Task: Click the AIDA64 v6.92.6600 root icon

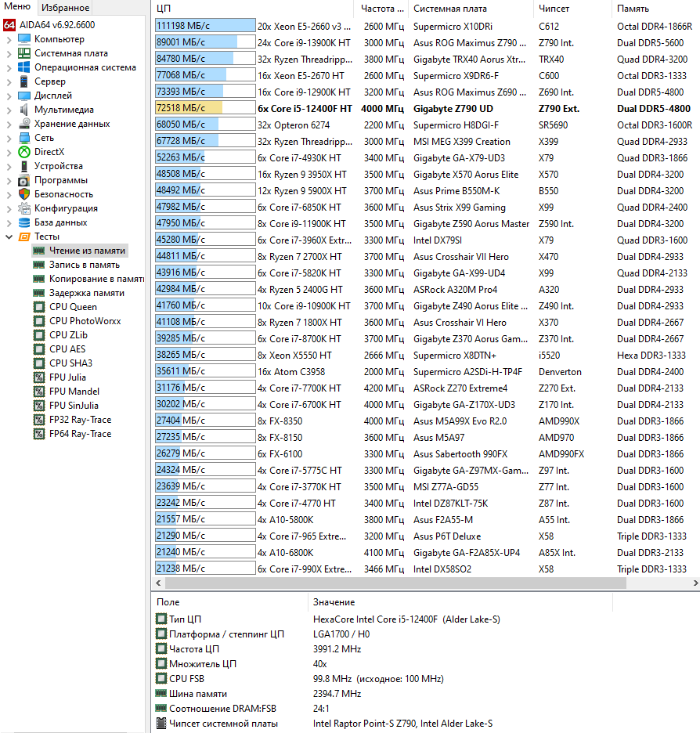Action: (9, 25)
